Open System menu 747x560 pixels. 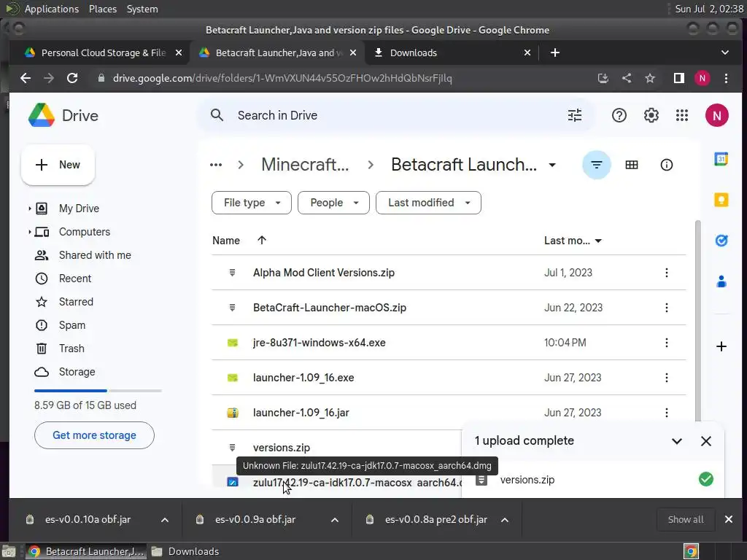click(x=142, y=9)
